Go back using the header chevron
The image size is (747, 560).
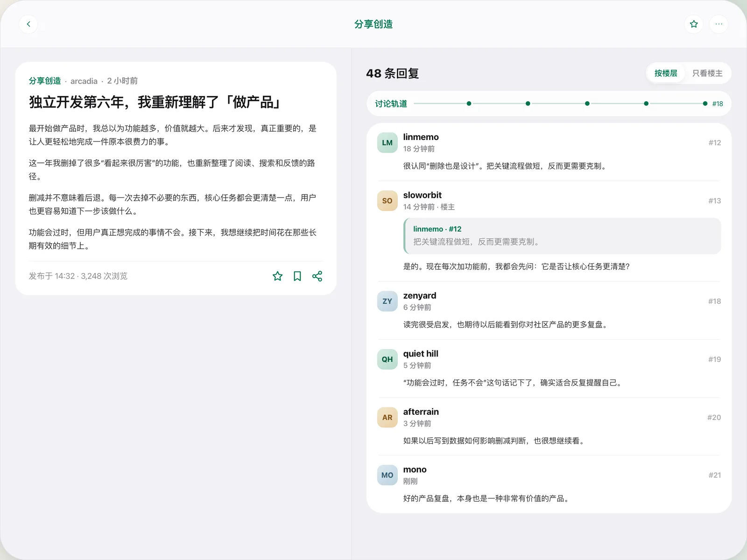pyautogui.click(x=28, y=24)
